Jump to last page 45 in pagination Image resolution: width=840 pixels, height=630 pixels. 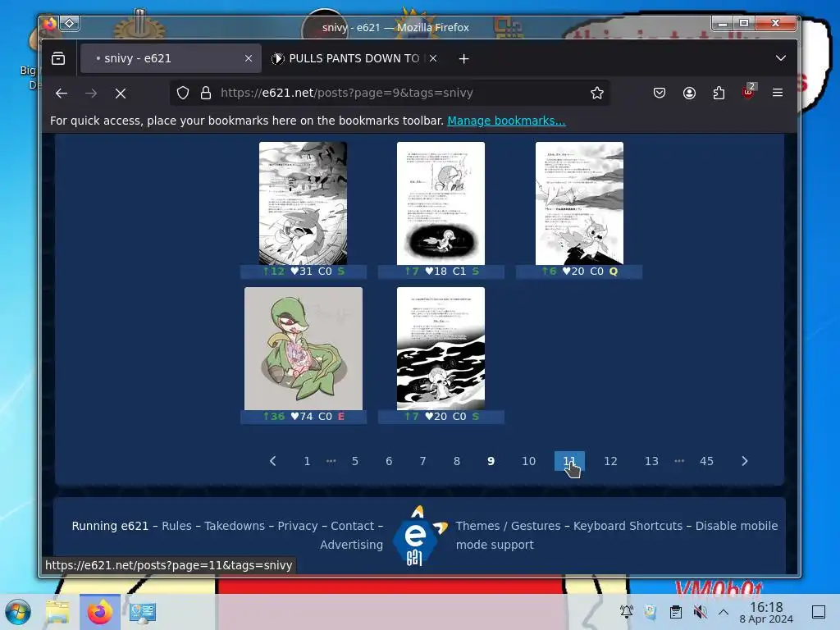pyautogui.click(x=706, y=461)
